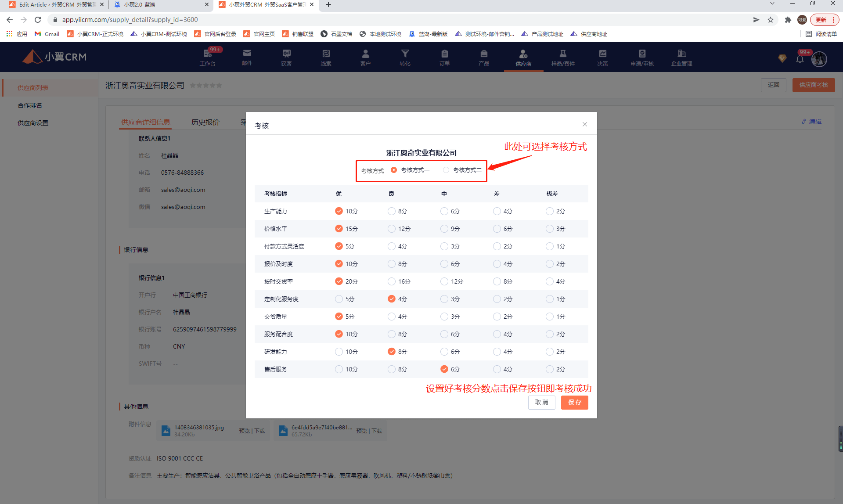Open 合作排名 in left sidebar
Image resolution: width=843 pixels, height=504 pixels.
click(x=30, y=105)
